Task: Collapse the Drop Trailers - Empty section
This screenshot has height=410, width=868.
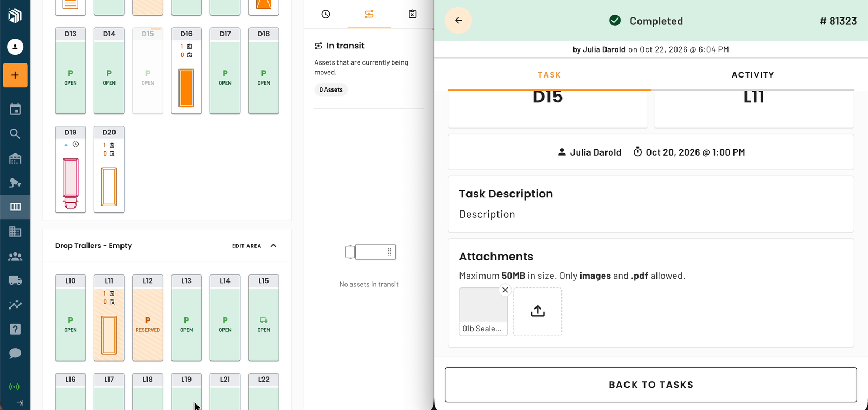Action: pyautogui.click(x=273, y=246)
